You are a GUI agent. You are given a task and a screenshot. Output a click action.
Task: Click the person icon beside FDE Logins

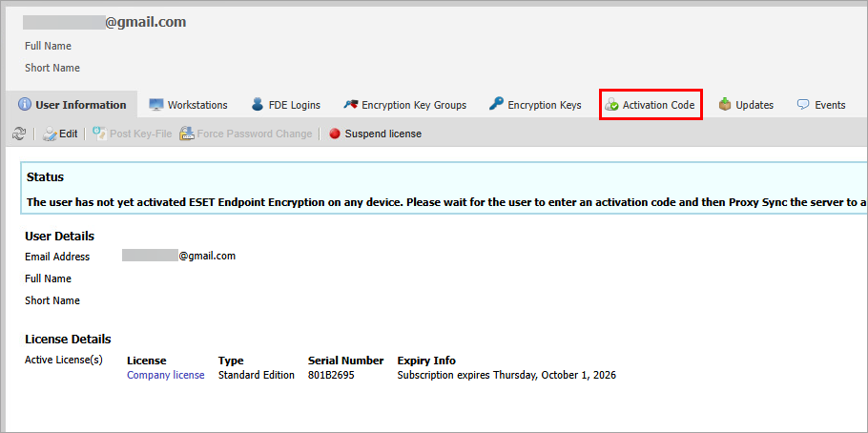pos(258,105)
